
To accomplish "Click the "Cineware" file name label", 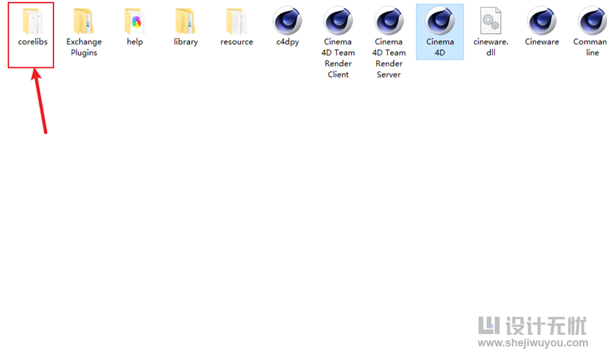I will point(541,42).
